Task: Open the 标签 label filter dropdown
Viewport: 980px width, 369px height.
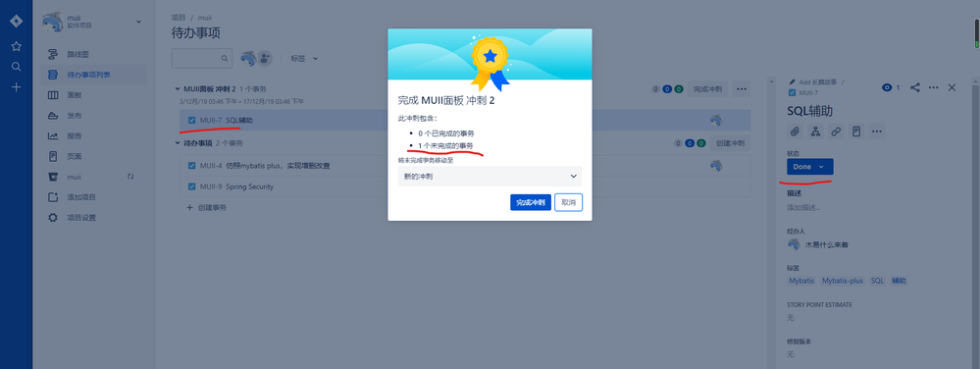Action: point(304,58)
